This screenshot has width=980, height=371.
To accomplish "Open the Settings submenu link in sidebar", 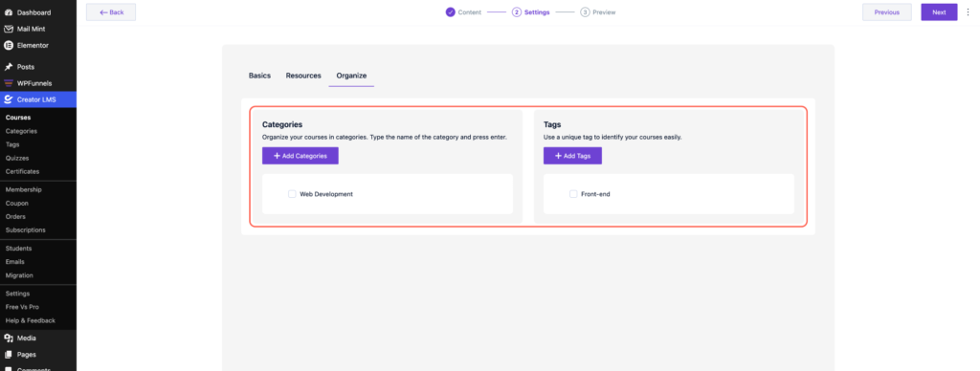I will coord(17,294).
